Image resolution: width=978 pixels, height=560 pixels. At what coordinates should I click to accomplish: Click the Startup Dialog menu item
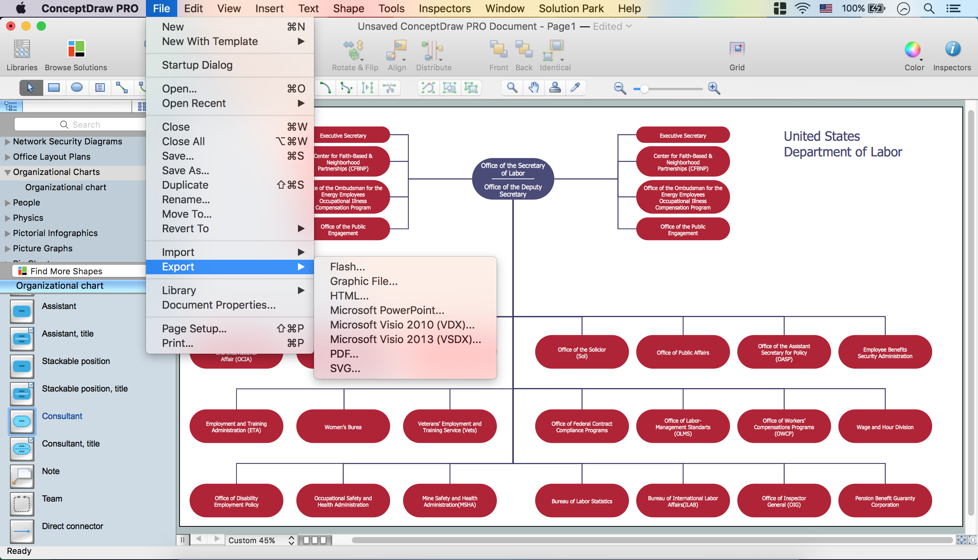197,65
